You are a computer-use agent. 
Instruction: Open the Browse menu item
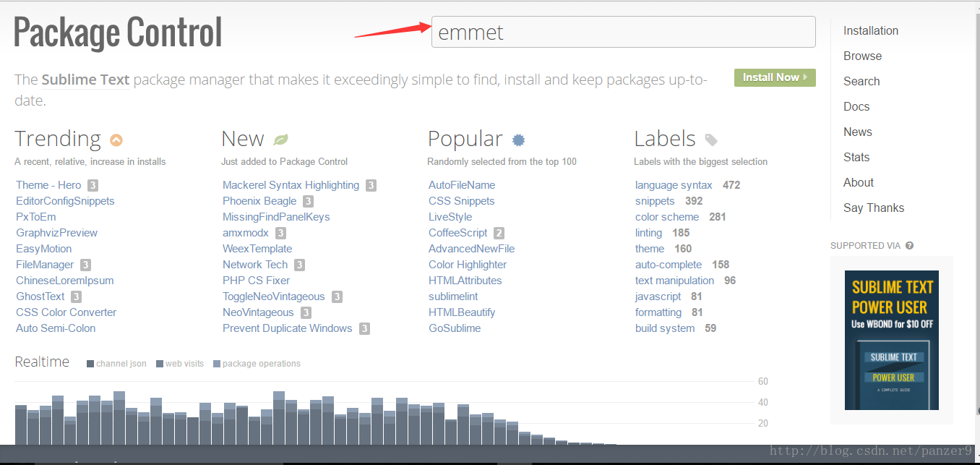[862, 56]
